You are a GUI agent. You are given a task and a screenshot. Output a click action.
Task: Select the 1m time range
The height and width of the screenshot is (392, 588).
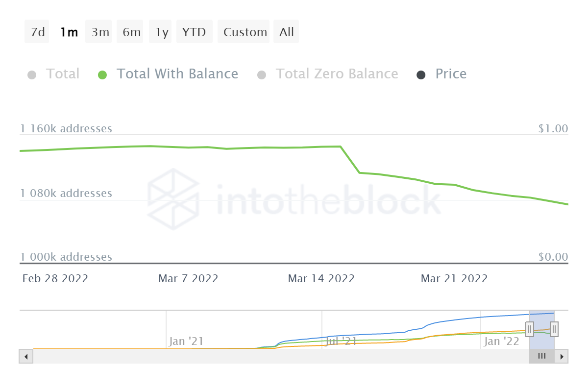click(x=69, y=32)
